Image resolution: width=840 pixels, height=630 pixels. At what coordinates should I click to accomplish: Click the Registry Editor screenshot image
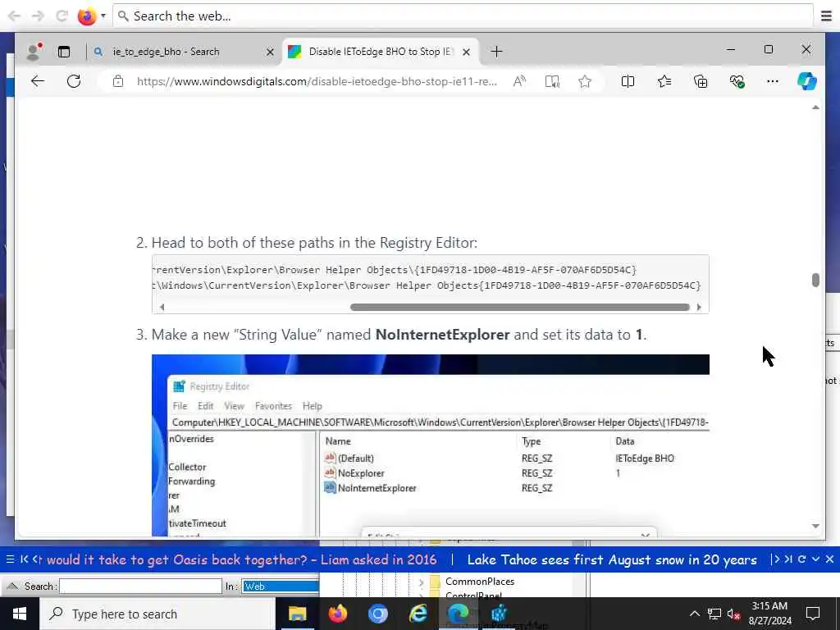click(430, 445)
